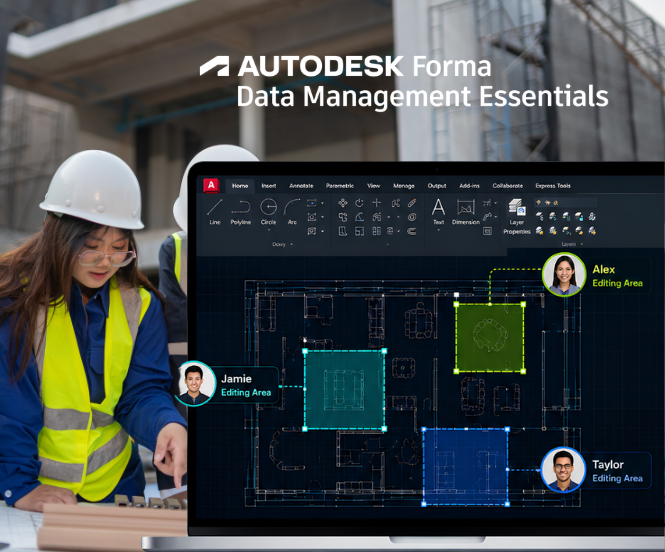Switch to the Home ribbon tab
Screen dimensions: 665x552
(x=240, y=186)
